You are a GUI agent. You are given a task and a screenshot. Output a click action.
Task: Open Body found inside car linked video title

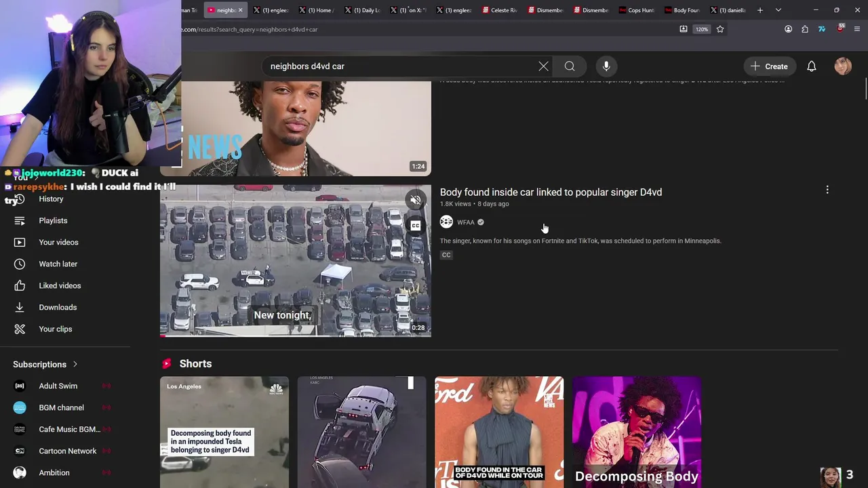click(551, 192)
